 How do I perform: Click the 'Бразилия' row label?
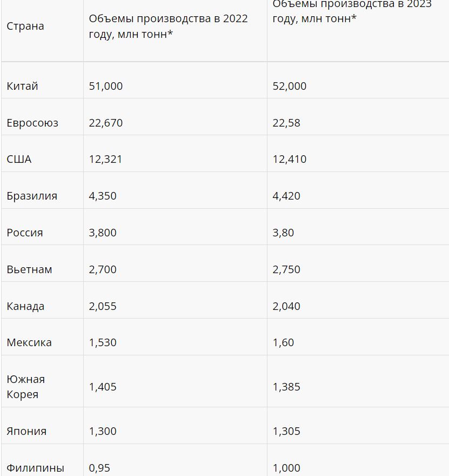coord(32,196)
